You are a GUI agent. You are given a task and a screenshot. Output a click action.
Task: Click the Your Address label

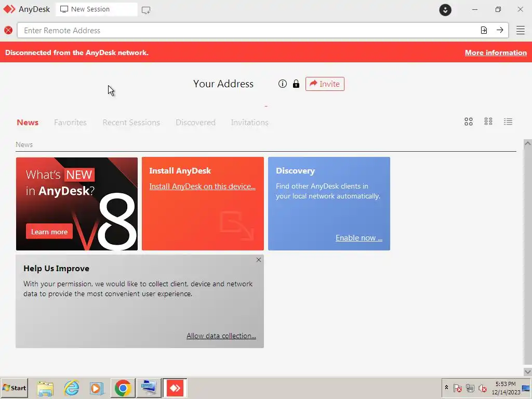click(223, 84)
